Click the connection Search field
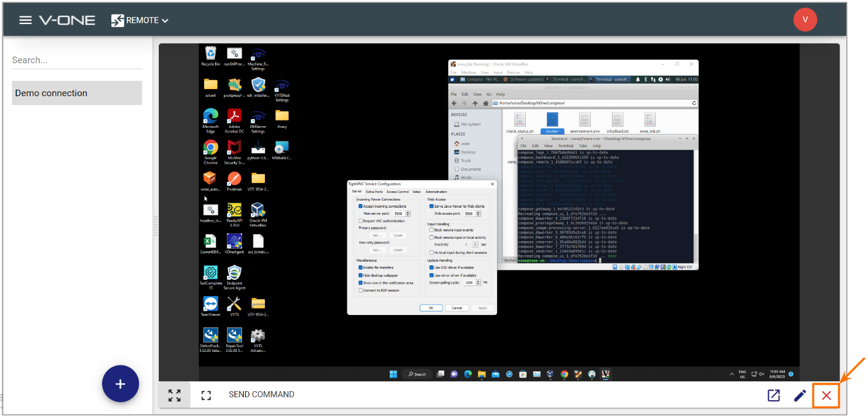This screenshot has width=868, height=417. pyautogui.click(x=77, y=60)
